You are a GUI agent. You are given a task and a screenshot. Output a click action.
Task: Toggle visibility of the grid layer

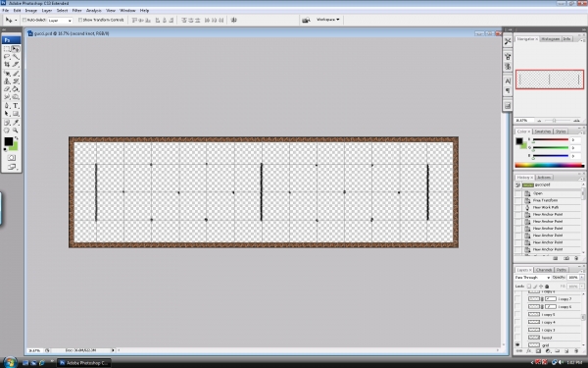517,344
